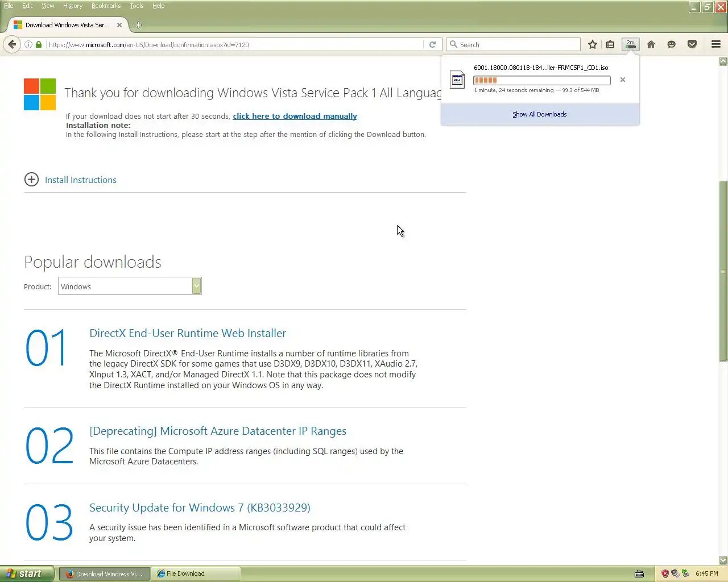Switch to File Download taskbar button
The height and width of the screenshot is (582, 728).
click(195, 573)
